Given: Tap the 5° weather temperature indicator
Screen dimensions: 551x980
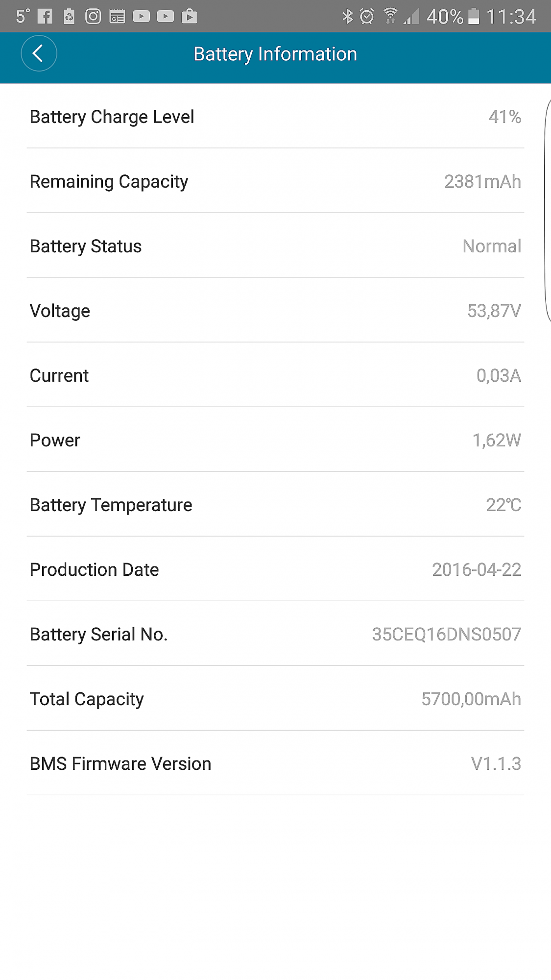Looking at the screenshot, I should pos(23,17).
